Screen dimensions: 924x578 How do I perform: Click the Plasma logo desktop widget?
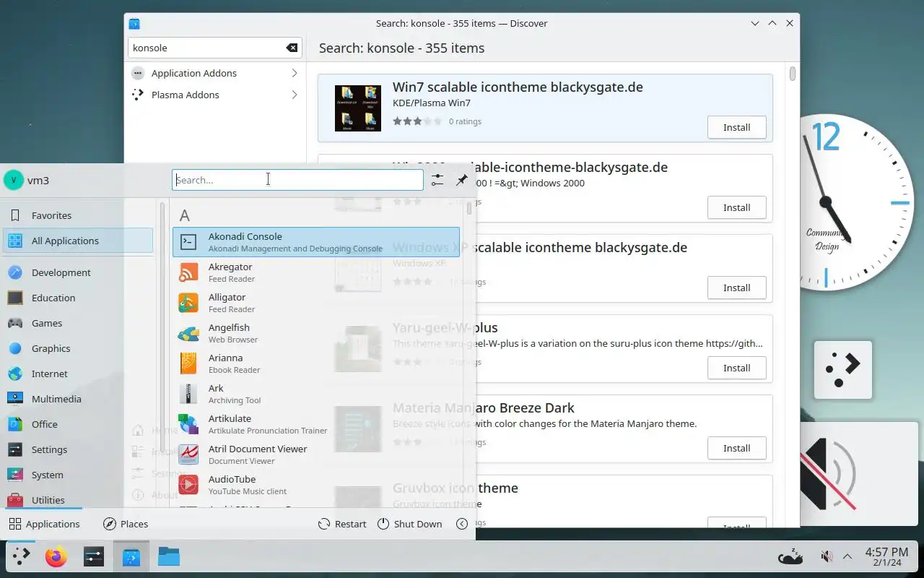click(842, 370)
